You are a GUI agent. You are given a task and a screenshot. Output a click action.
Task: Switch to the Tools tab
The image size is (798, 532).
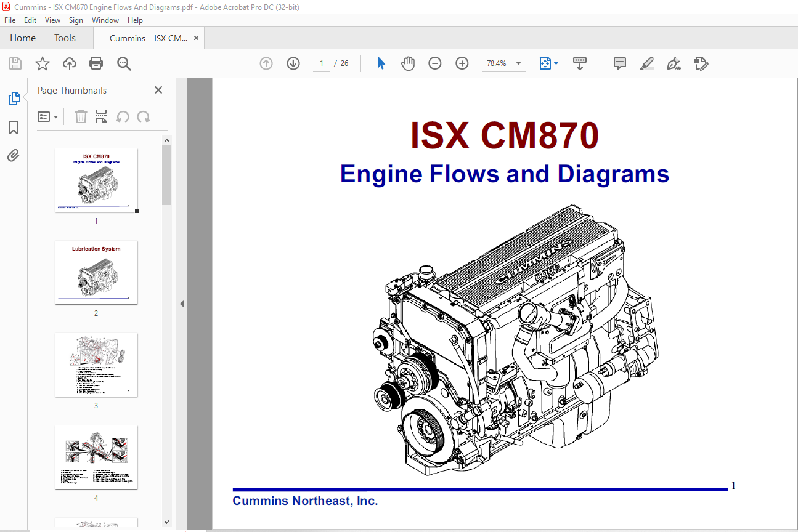click(x=65, y=38)
